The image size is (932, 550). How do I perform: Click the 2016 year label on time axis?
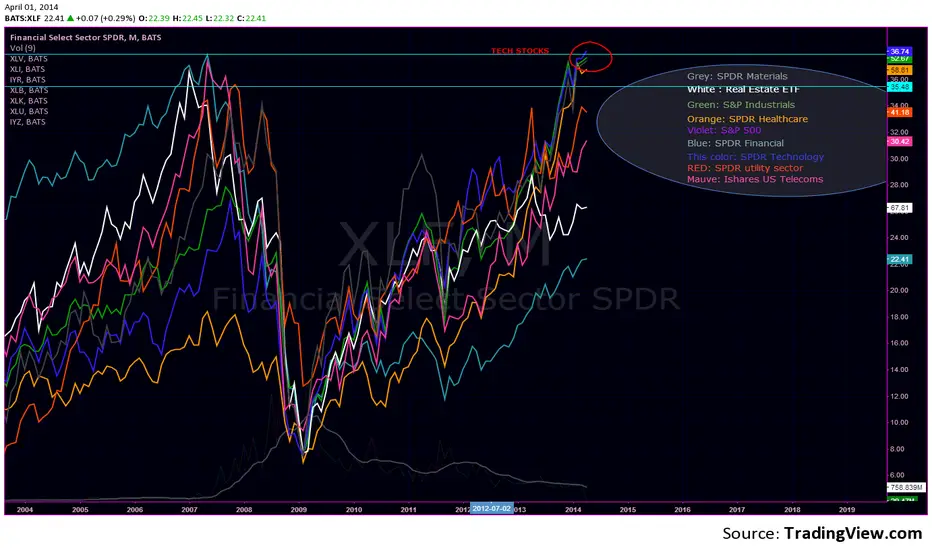(682, 510)
